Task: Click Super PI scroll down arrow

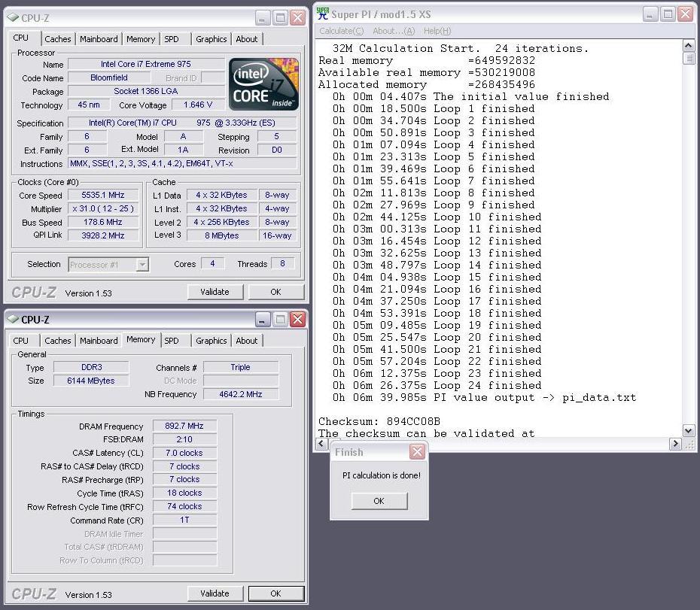Action: pos(689,431)
